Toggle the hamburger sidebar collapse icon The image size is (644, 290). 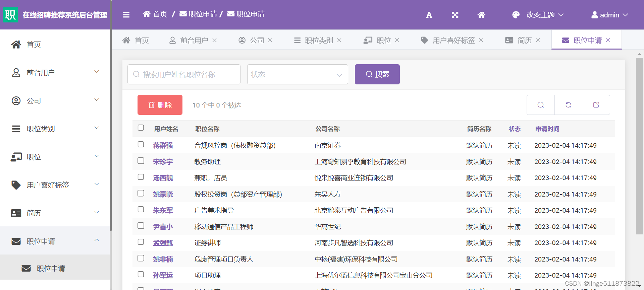pos(126,15)
